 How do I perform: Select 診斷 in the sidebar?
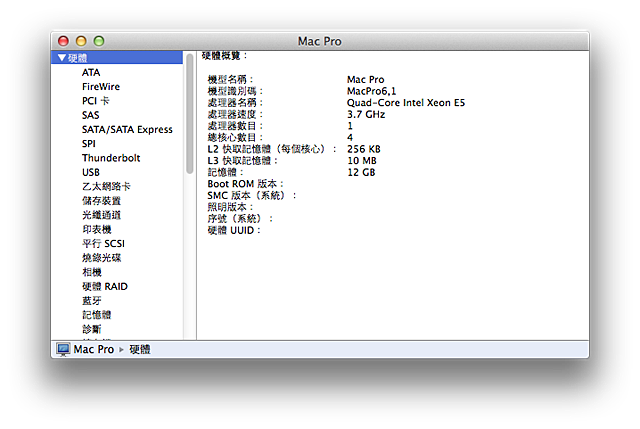92,329
